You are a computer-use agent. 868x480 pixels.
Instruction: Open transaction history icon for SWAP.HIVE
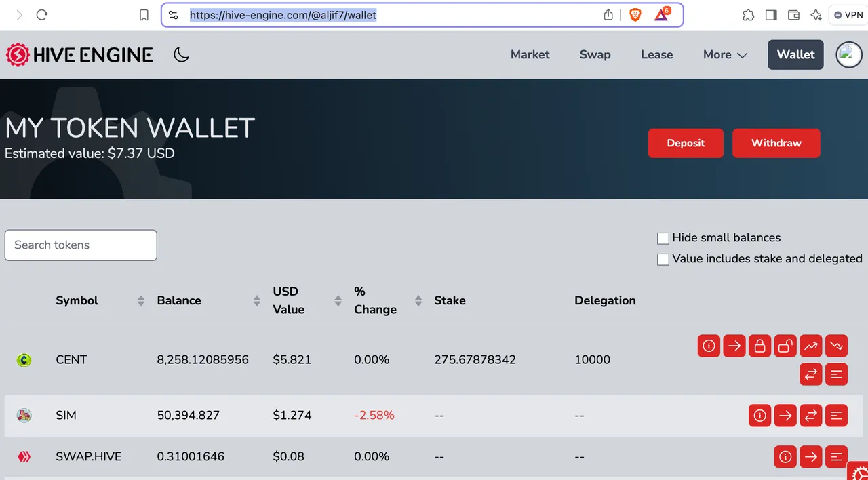pos(836,457)
